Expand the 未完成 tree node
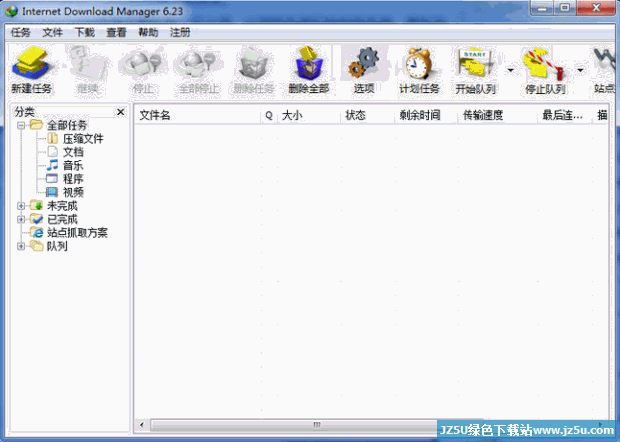 tap(21, 206)
